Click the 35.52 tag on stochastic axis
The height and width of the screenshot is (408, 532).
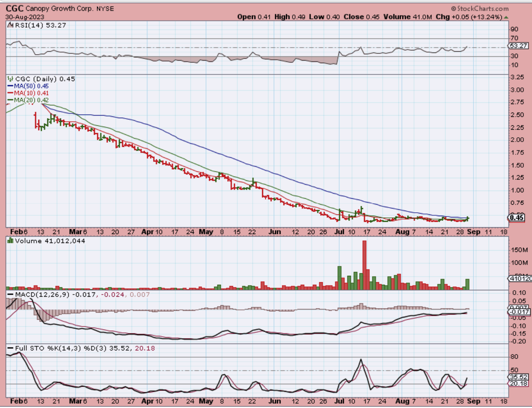pos(519,377)
